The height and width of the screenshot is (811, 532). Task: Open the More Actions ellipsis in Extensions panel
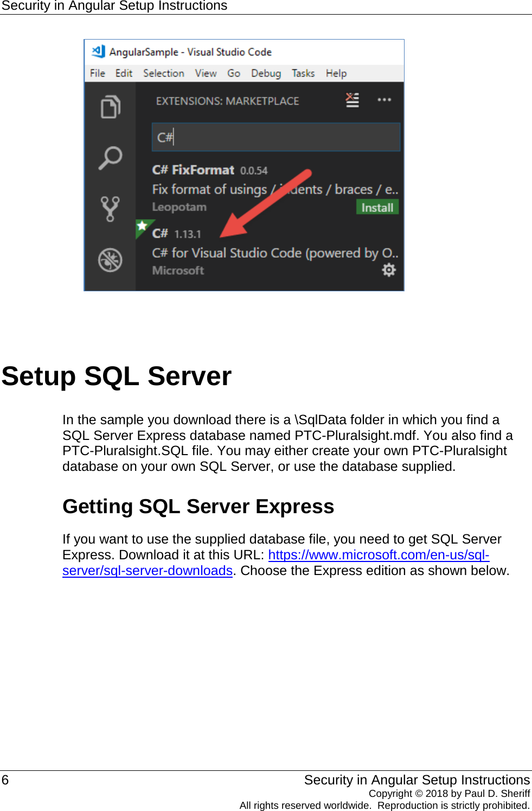pos(384,100)
